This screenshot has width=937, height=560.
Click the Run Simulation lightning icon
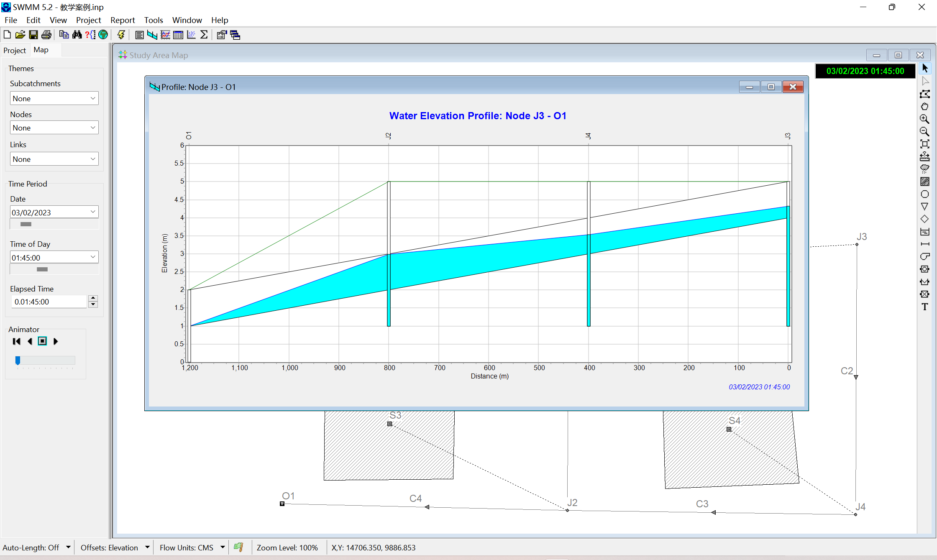(121, 35)
